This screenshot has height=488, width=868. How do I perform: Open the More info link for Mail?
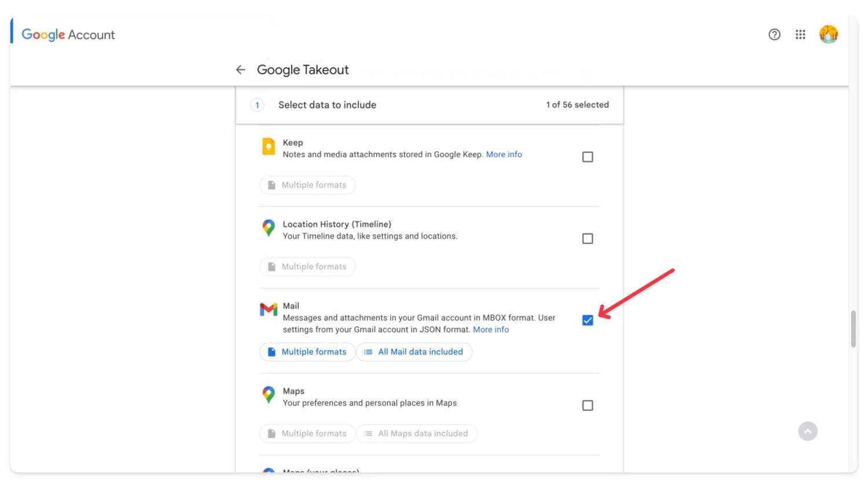point(491,330)
